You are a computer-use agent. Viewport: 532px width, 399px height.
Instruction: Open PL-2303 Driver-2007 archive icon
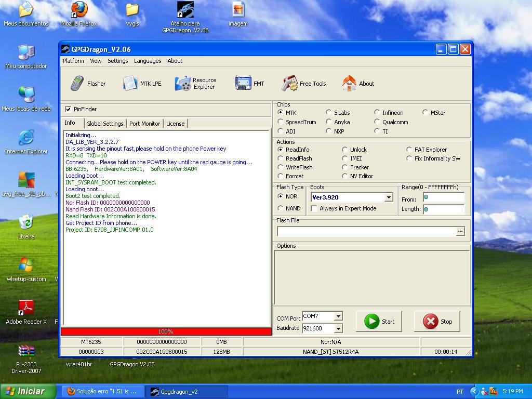point(26,359)
